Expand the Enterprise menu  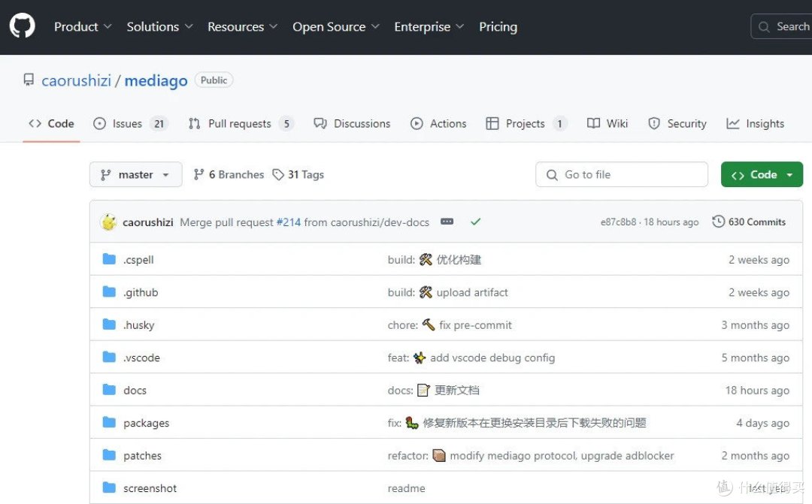pyautogui.click(x=429, y=26)
